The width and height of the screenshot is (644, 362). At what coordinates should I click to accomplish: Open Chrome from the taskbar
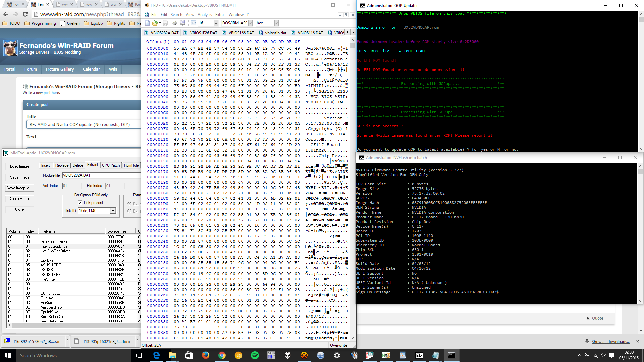coord(222,355)
